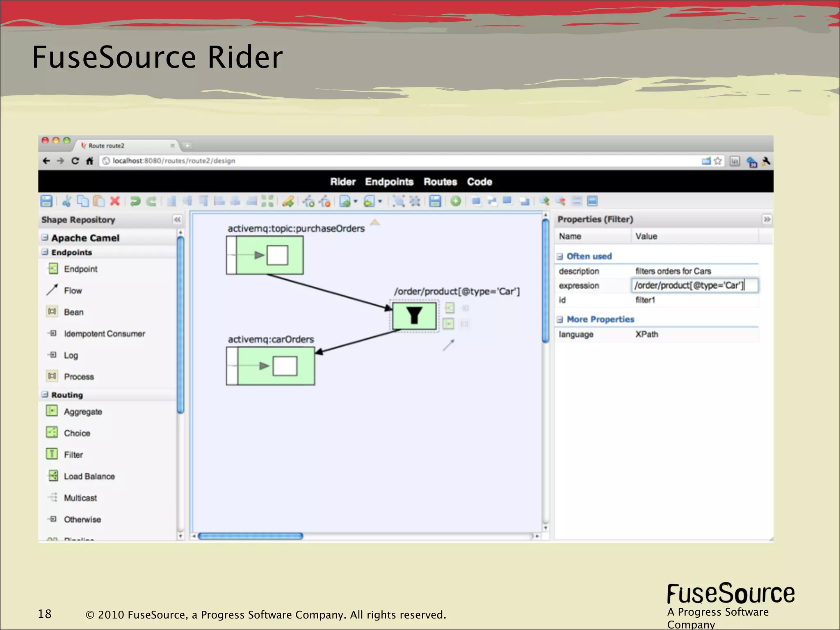The height and width of the screenshot is (630, 840).
Task: Open the export dropdown arrow in the toolbar
Action: coord(356,201)
